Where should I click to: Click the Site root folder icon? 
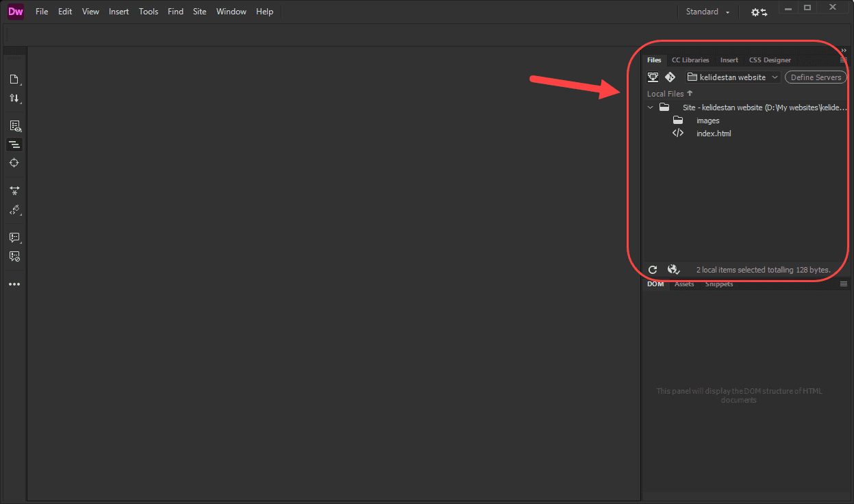pyautogui.click(x=664, y=108)
